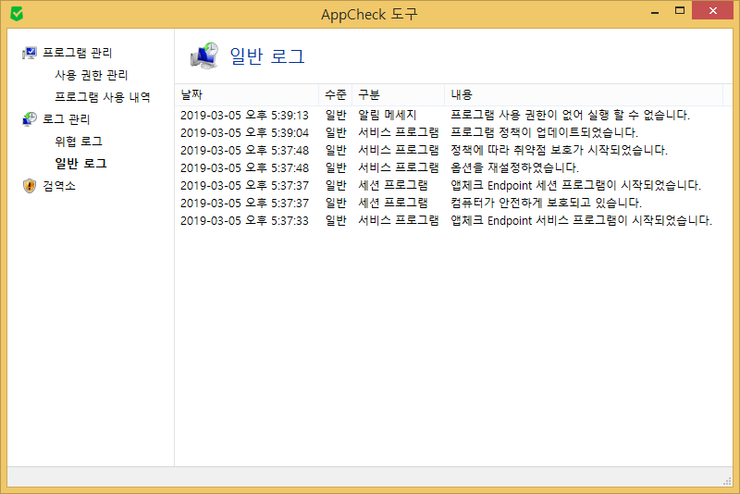
Task: Maximize the AppCheck 도구 window
Action: pos(680,10)
